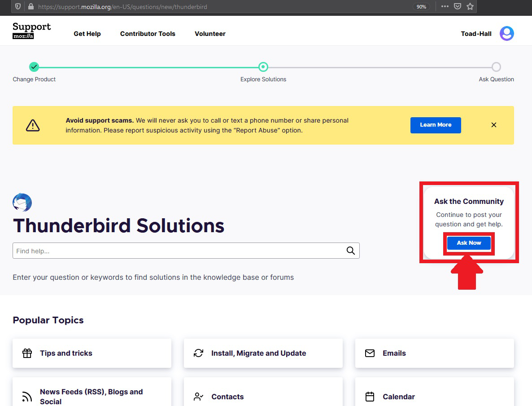The height and width of the screenshot is (406, 532).
Task: Open Install, Migrate and Update topic
Action: (263, 353)
